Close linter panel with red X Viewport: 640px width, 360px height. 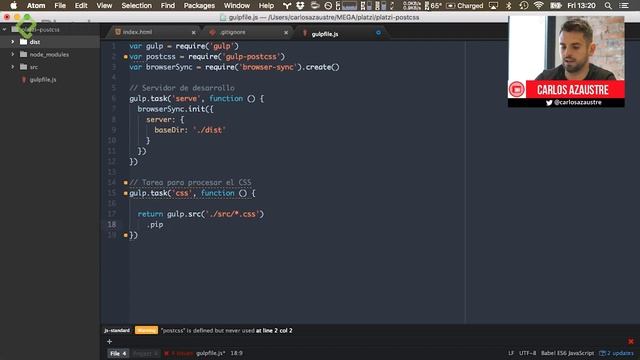631,341
